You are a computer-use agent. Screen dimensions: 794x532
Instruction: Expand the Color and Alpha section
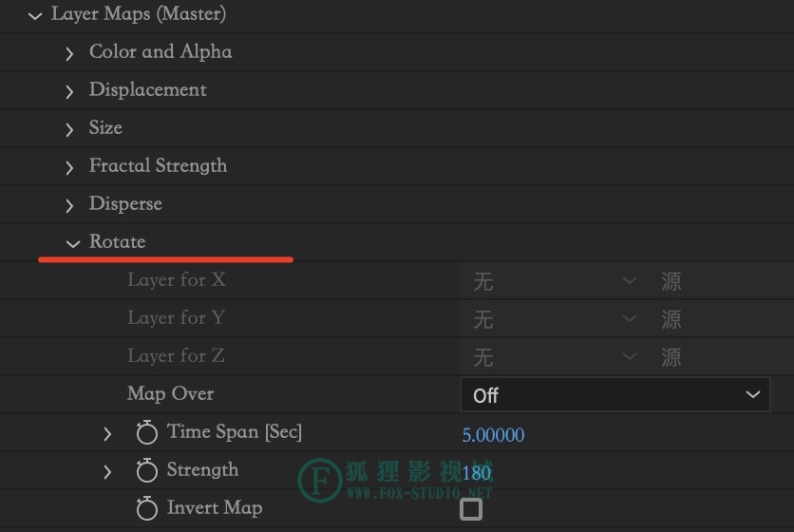tap(69, 54)
